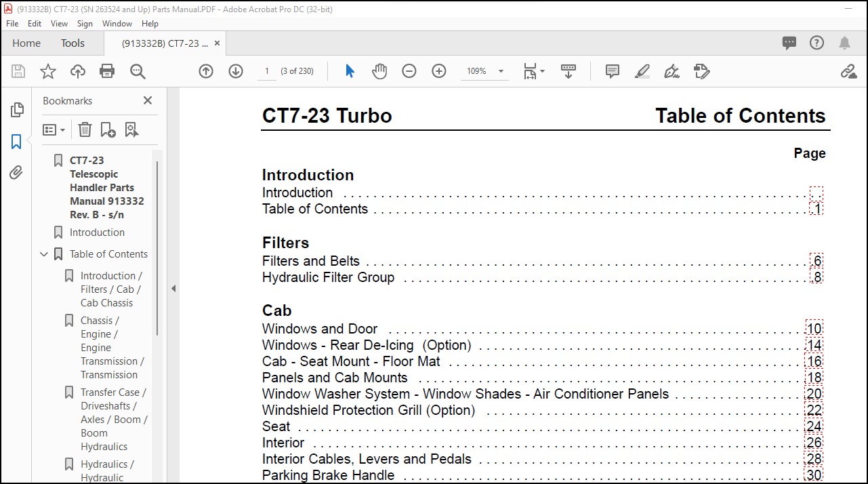Click the scrolling mode keyboard icon
Image resolution: width=868 pixels, height=484 pixels.
tap(569, 71)
